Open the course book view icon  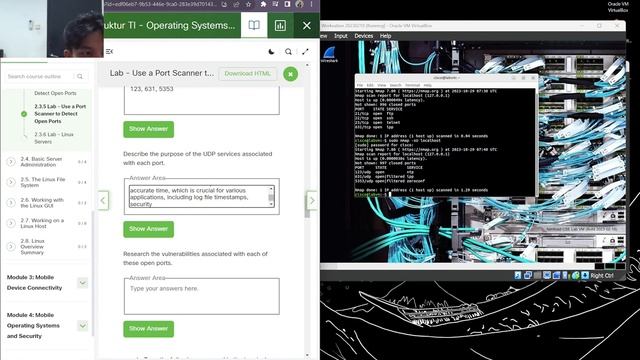point(254,25)
